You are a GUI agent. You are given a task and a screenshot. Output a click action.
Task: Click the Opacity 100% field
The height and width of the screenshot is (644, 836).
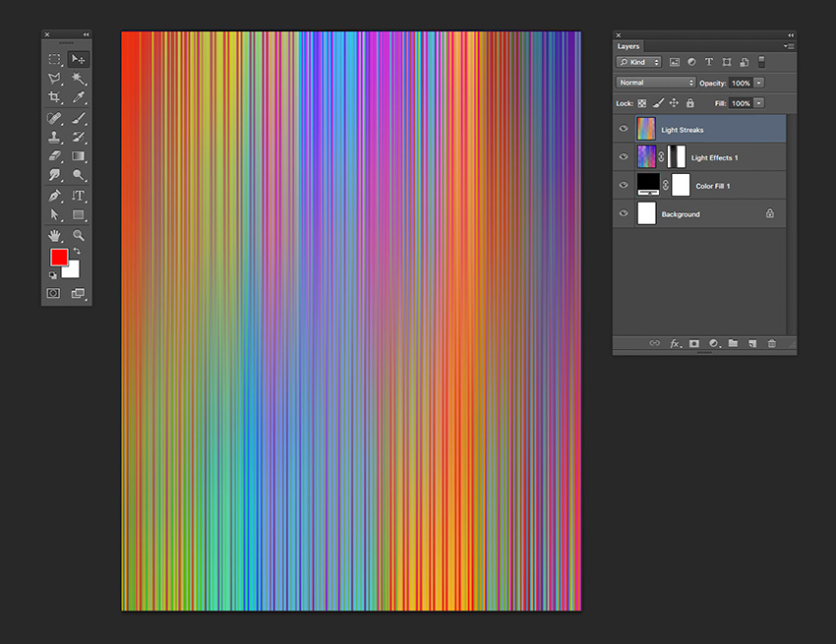coord(742,84)
